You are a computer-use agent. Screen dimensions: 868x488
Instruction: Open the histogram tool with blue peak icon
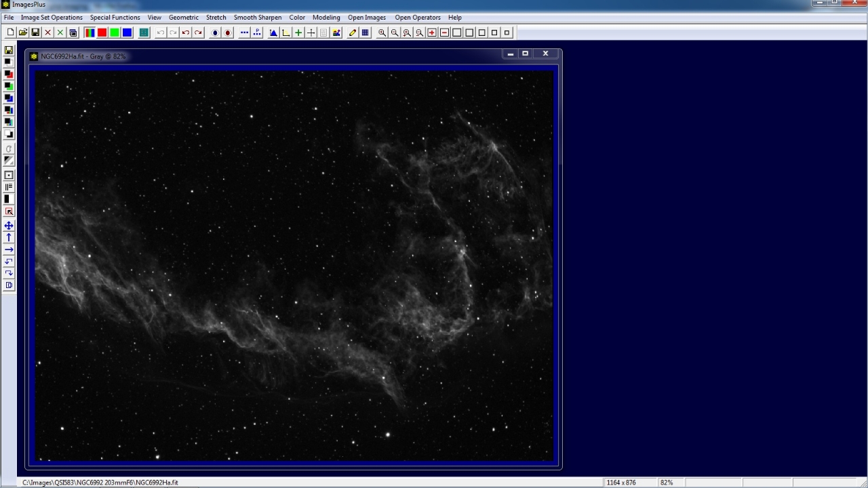point(273,33)
